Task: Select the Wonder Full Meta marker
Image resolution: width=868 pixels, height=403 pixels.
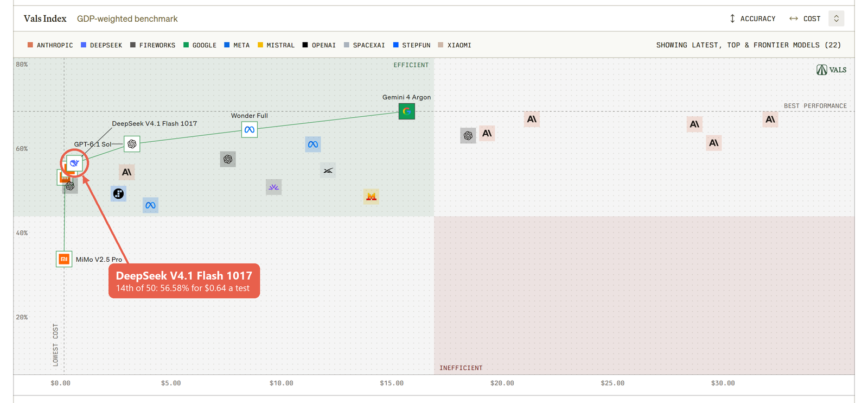Action: (x=250, y=130)
